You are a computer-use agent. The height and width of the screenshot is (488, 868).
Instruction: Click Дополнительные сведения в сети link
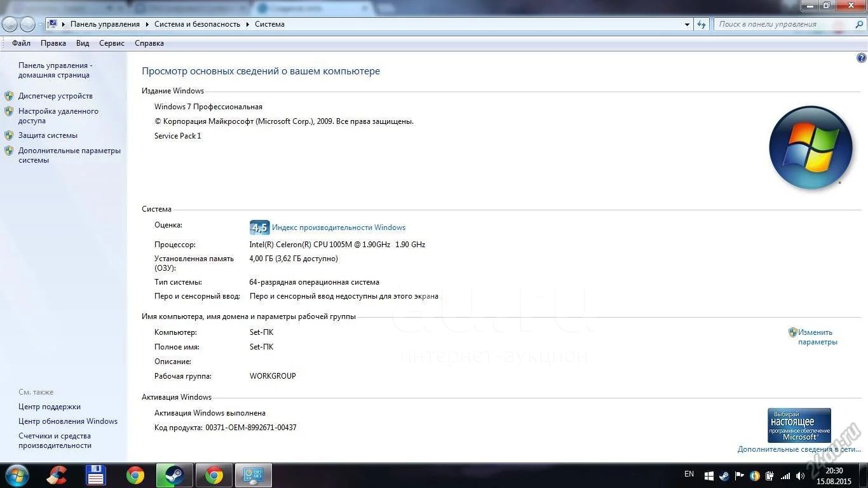coord(799,449)
